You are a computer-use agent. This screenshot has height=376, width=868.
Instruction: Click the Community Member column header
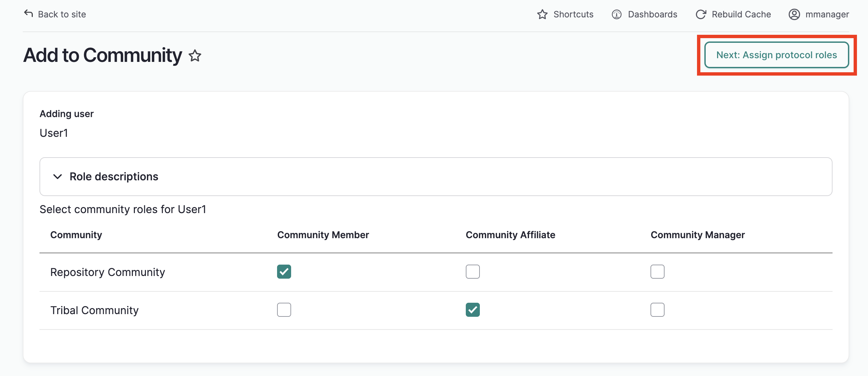pos(323,235)
